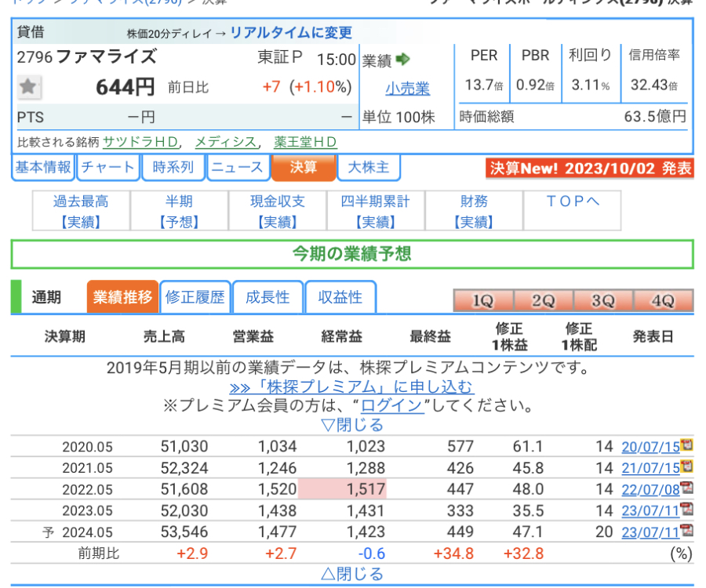Screen dimensions: 706x588
Task: Click the green 業績 arrow icon
Action: coord(403,59)
